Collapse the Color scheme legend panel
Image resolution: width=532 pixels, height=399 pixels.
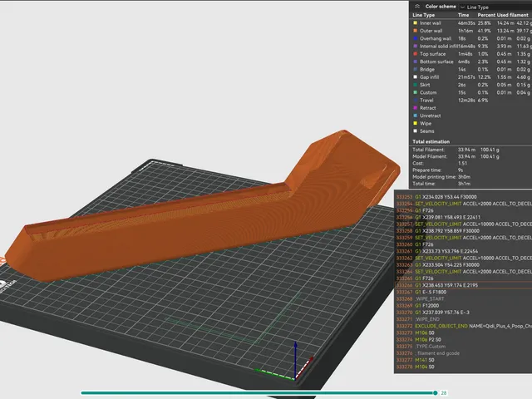coord(417,7)
